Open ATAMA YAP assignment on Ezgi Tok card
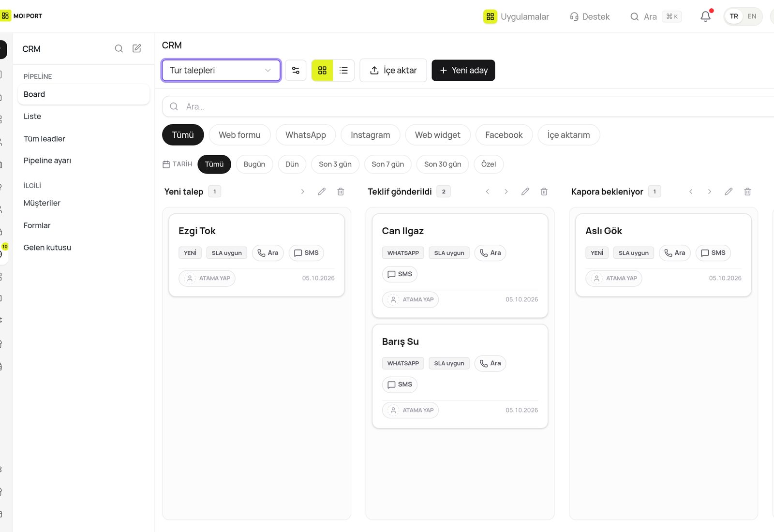Screen dimensions: 774x532 tap(207, 279)
